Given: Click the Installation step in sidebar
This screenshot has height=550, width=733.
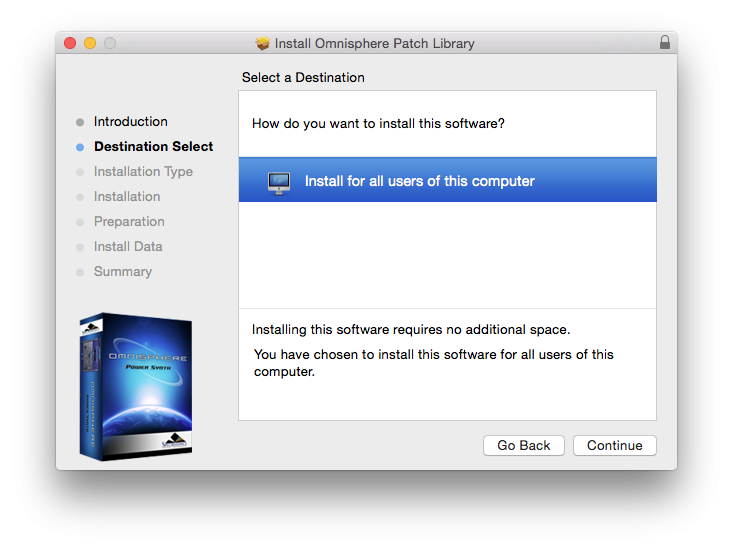Looking at the screenshot, I should pos(127,197).
